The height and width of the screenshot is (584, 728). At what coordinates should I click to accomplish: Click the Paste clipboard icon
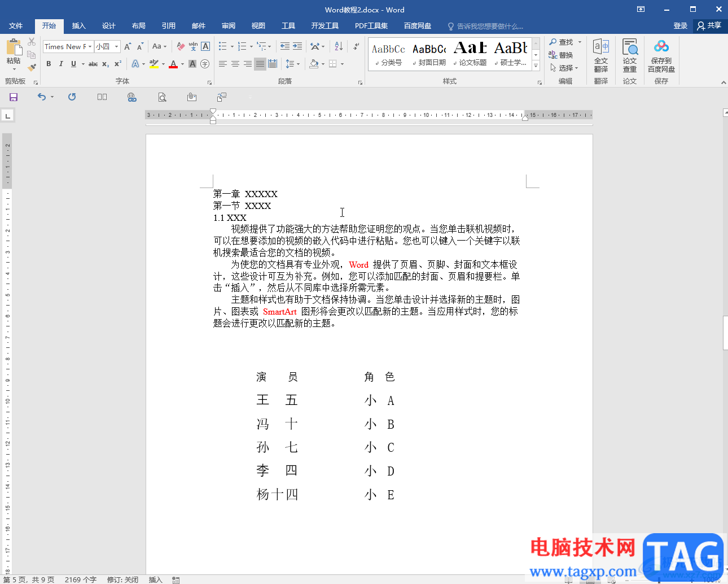(14, 48)
